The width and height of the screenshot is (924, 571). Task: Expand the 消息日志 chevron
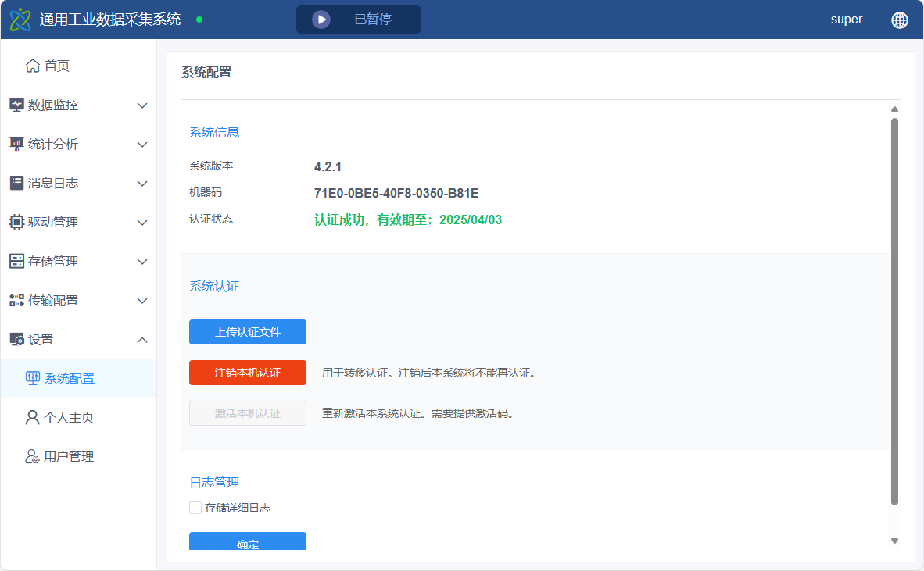142,184
